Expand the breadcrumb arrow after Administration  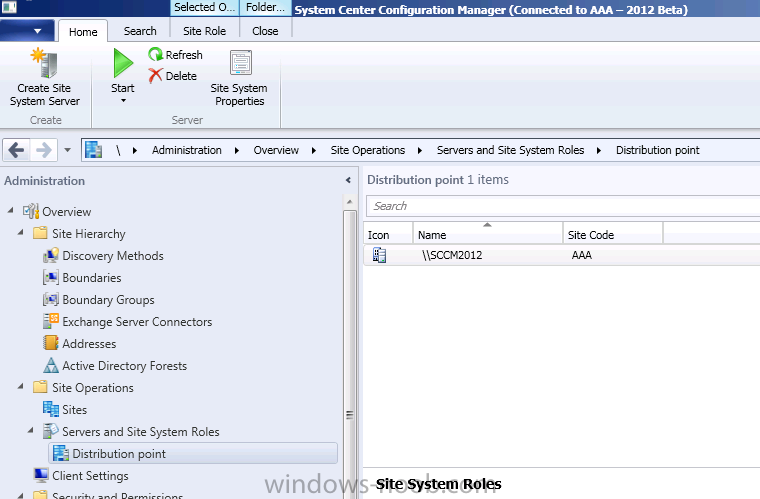click(237, 150)
